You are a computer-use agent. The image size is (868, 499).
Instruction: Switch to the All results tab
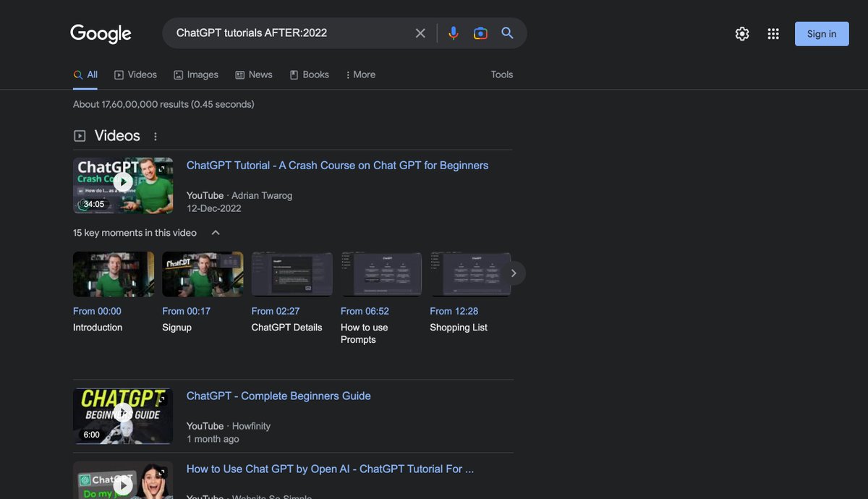click(x=85, y=74)
